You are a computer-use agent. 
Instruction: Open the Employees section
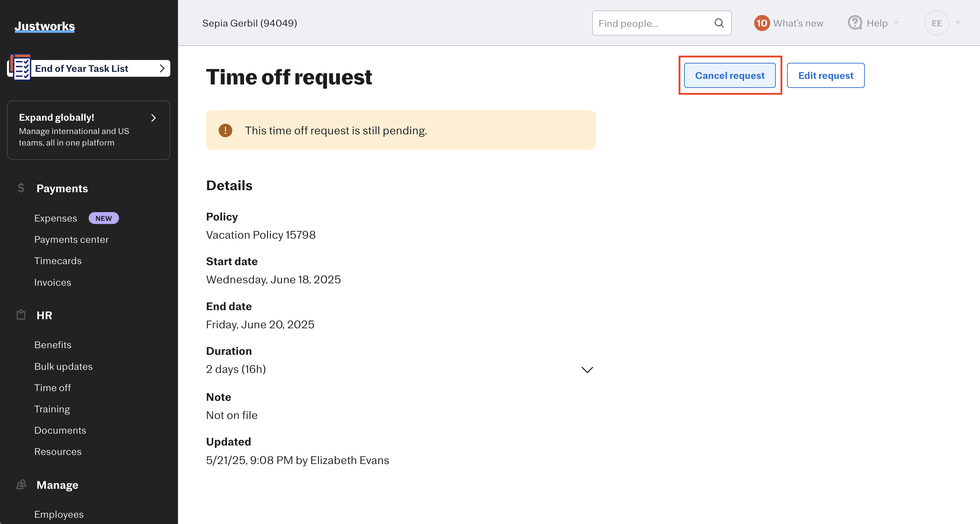pos(59,514)
